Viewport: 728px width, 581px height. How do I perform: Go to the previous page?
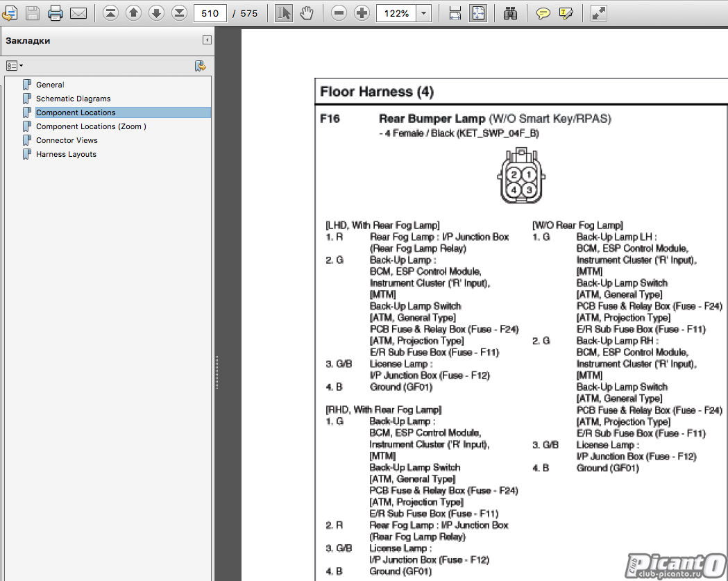coord(134,13)
